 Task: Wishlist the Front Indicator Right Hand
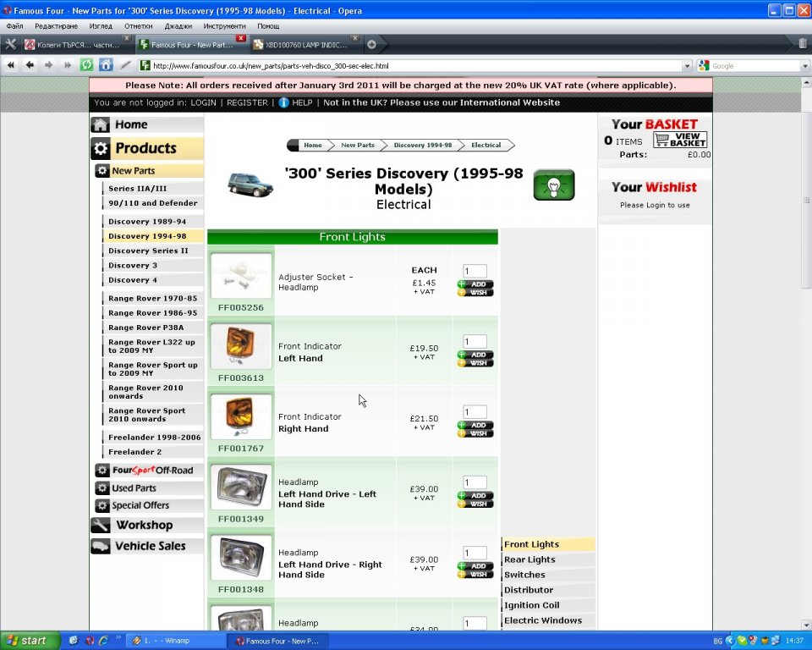click(x=475, y=433)
